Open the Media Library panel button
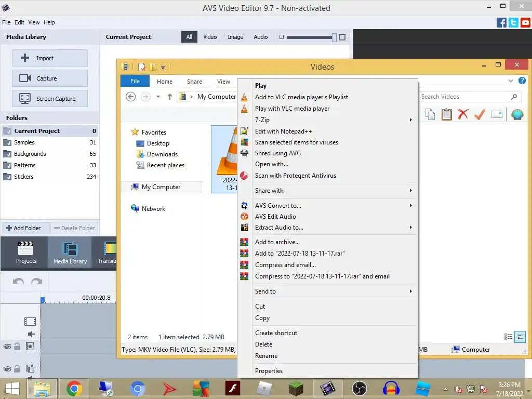This screenshot has width=532, height=399. 70,253
